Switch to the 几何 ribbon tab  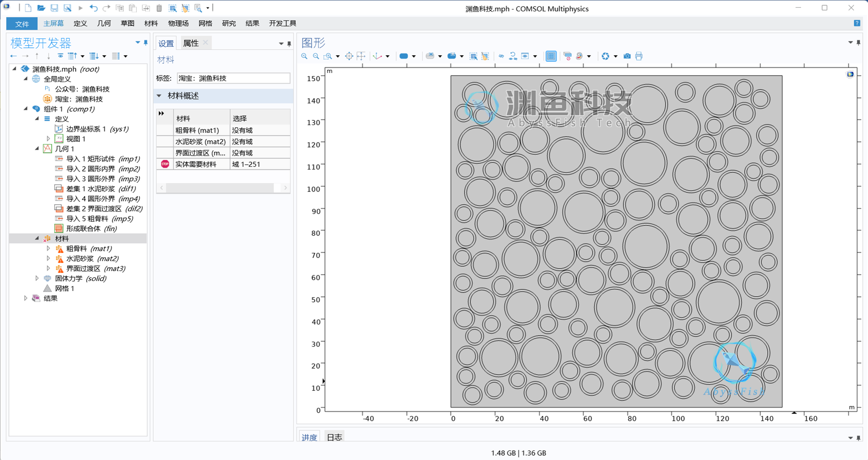(x=104, y=23)
